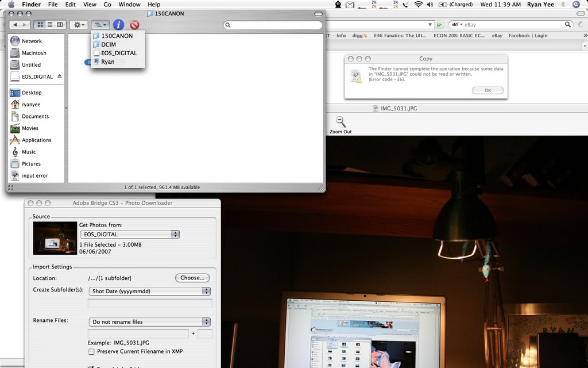Click Zoom Out in the image viewer
Image resolution: width=588 pixels, height=368 pixels.
341,125
